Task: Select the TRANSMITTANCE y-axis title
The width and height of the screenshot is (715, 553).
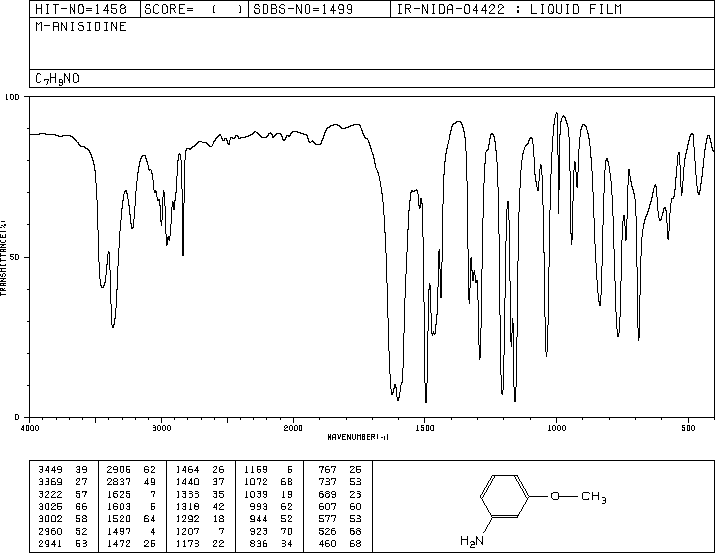Action: coord(3,258)
